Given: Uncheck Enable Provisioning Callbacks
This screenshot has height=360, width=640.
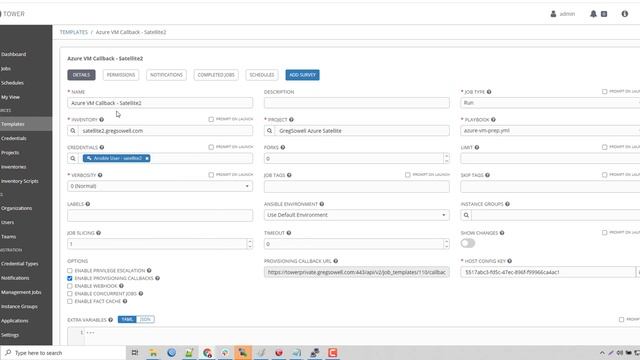Looking at the screenshot, I should coord(70,278).
